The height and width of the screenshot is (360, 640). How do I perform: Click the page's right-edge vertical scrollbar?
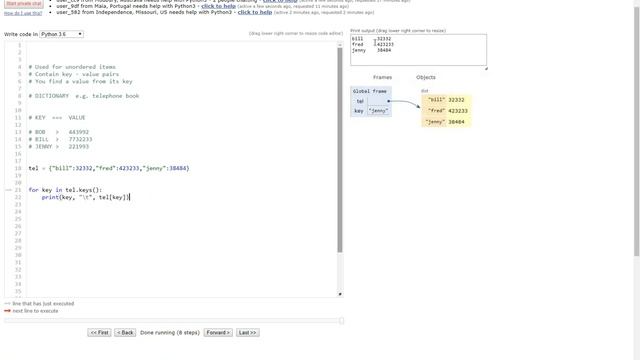coord(636,131)
